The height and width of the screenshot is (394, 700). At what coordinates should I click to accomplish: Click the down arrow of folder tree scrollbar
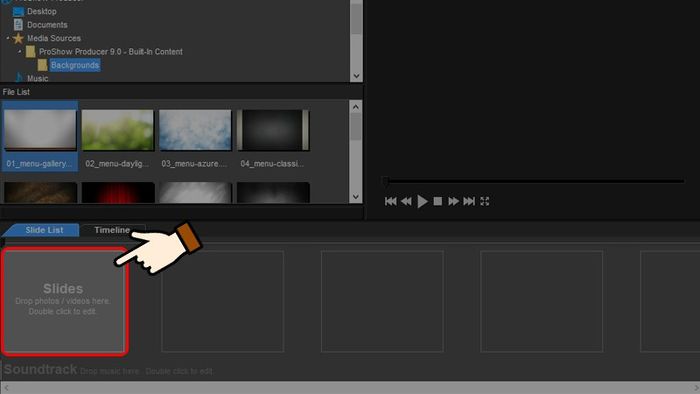(356, 76)
